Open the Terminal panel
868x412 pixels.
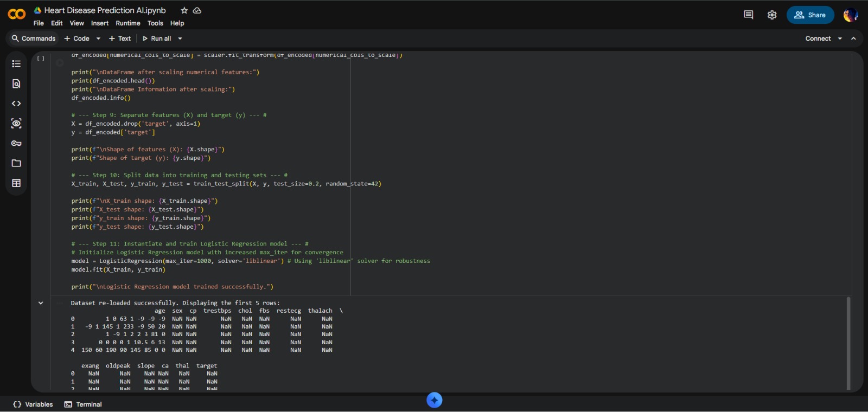pos(83,404)
